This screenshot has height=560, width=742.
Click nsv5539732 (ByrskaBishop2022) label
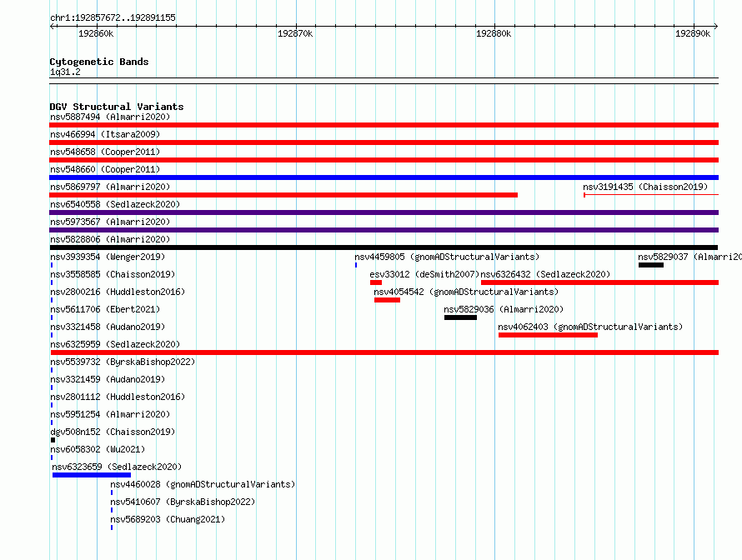[x=123, y=362]
